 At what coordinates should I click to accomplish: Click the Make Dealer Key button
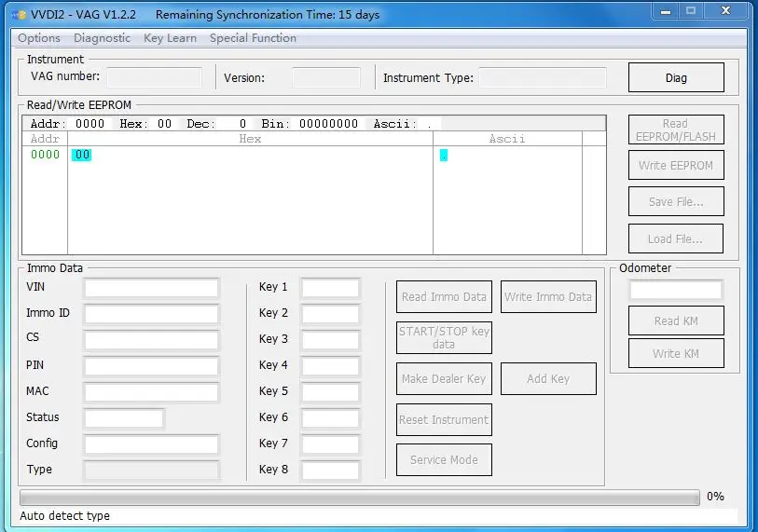444,379
